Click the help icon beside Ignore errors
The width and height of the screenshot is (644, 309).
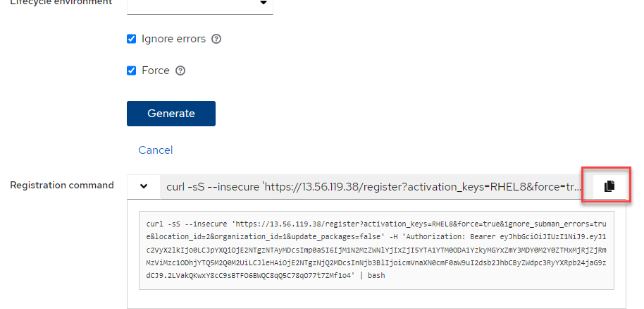[x=216, y=39]
